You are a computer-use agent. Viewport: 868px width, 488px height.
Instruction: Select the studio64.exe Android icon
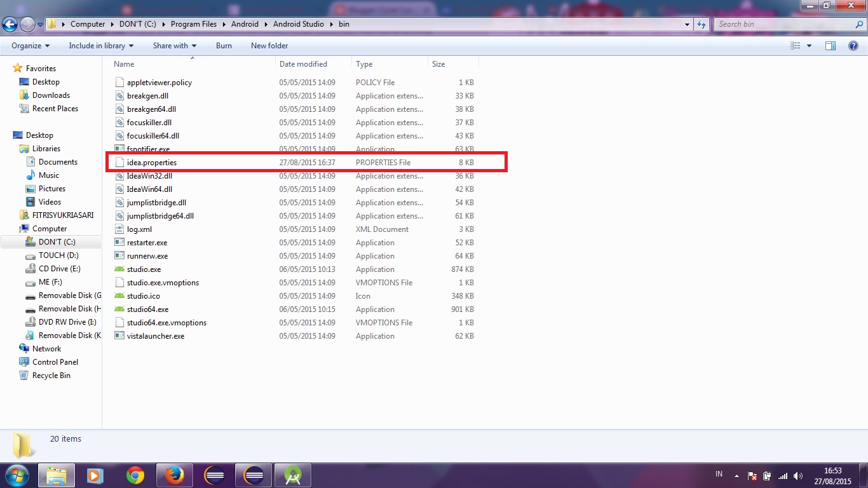(119, 309)
